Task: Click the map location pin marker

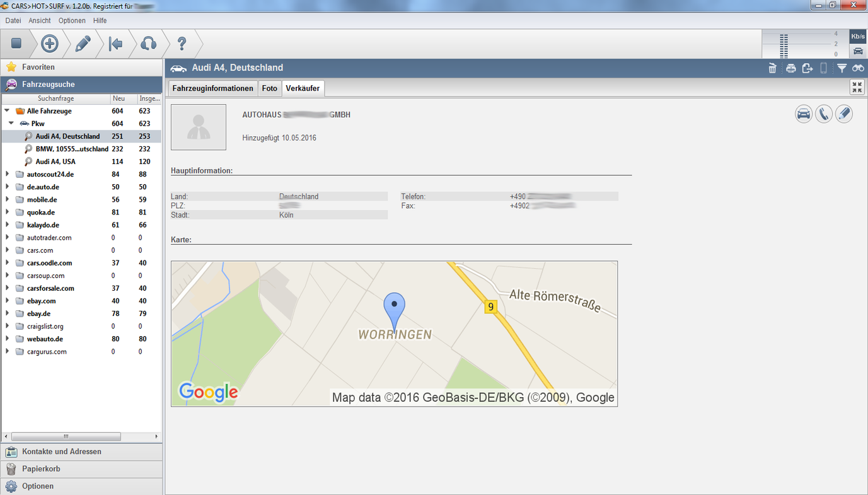Action: tap(395, 312)
